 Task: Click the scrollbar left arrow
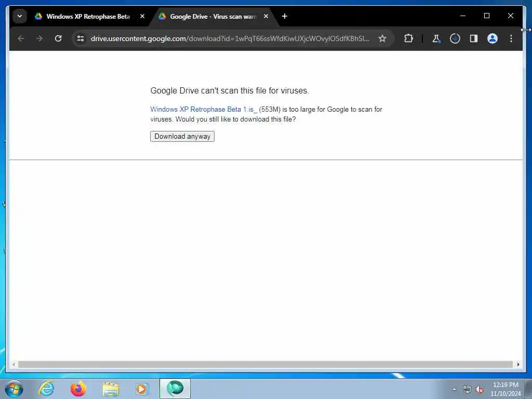pos(14,364)
